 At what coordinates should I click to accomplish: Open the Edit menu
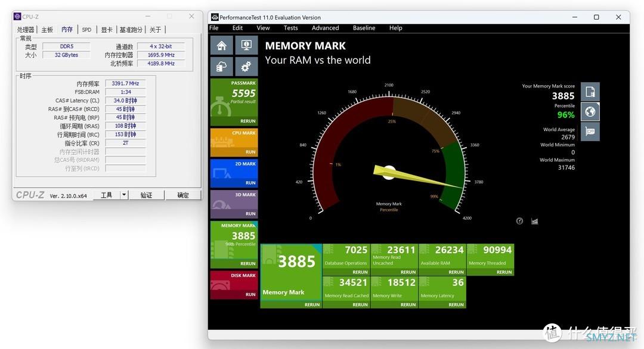tap(237, 28)
